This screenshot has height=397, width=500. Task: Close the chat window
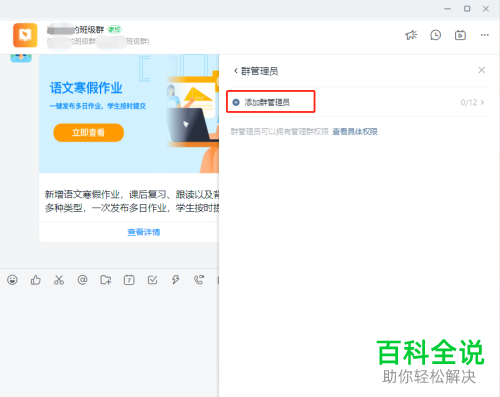click(486, 9)
